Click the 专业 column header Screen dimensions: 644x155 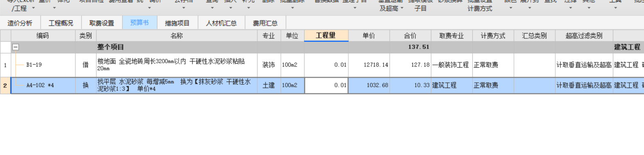269,36
